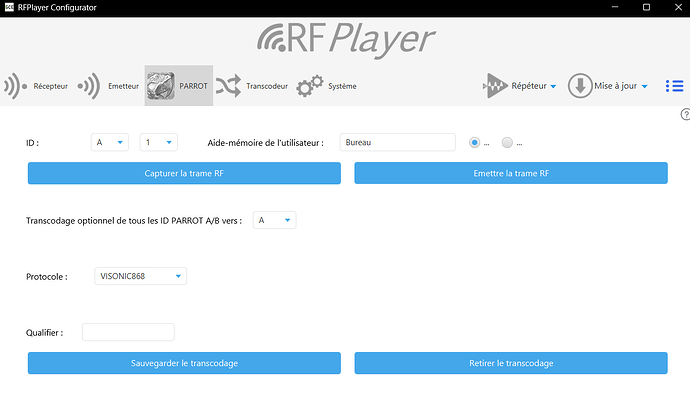Screen dimensions: 690x401
Task: Switch to the Transcodeur tab label
Action: 267,86
